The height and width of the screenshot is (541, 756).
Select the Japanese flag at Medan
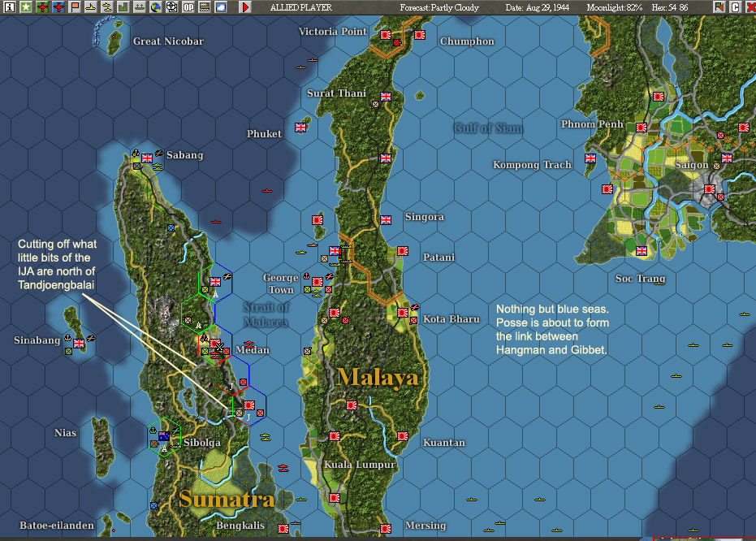pos(215,344)
